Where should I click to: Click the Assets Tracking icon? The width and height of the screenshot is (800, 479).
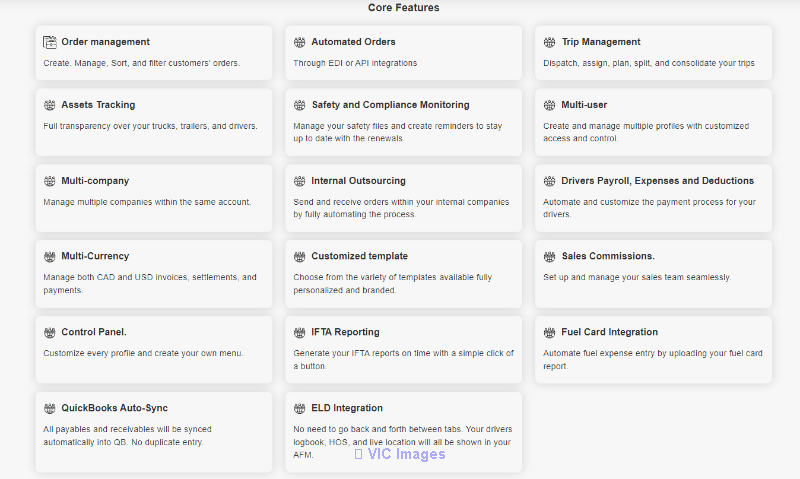(x=49, y=105)
